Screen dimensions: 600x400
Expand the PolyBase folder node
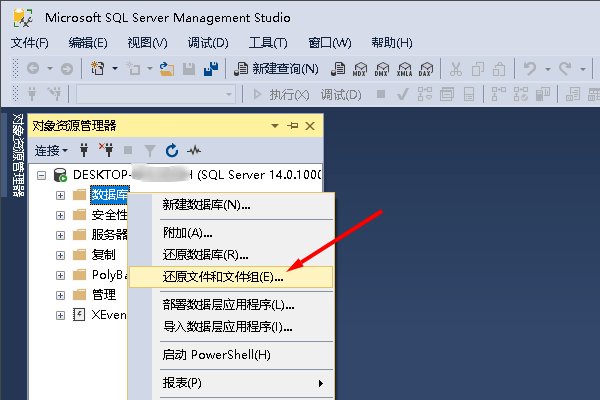coord(60,275)
